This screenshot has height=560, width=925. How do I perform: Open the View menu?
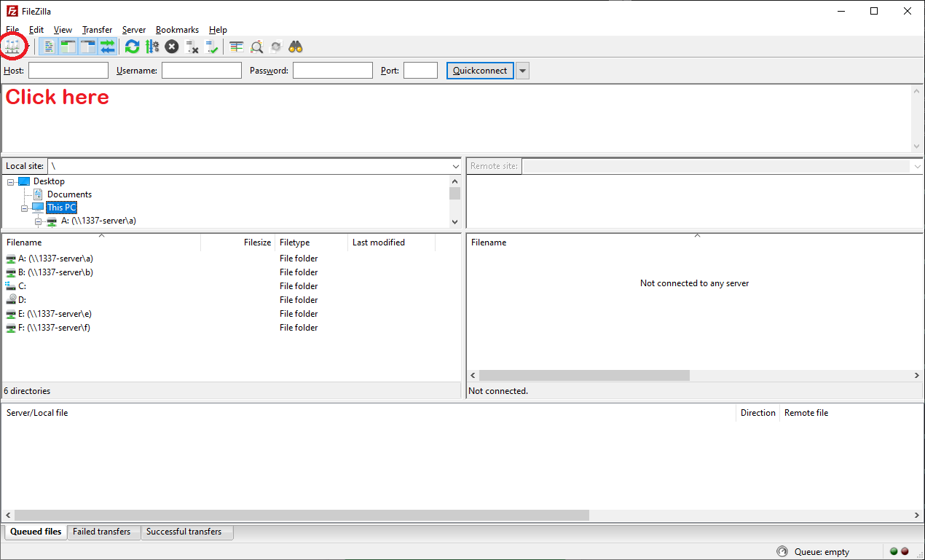63,30
